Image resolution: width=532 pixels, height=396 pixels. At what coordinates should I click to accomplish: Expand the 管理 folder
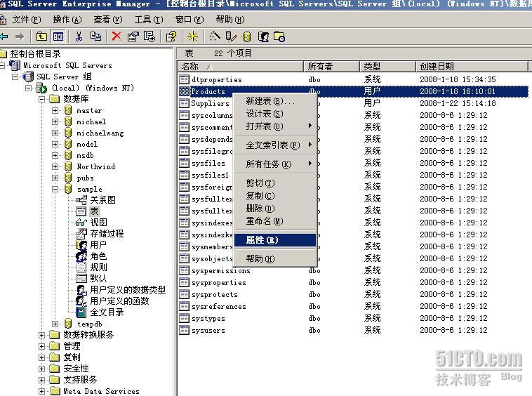[x=41, y=346]
